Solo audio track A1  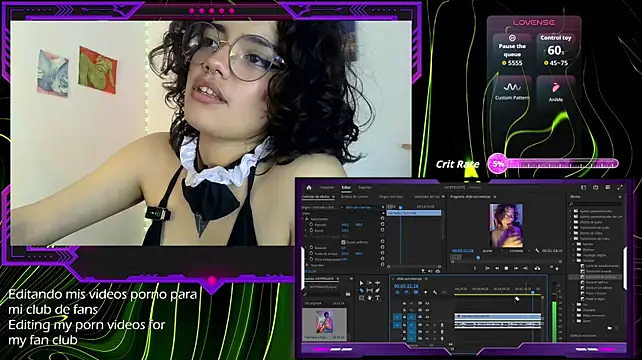435,325
